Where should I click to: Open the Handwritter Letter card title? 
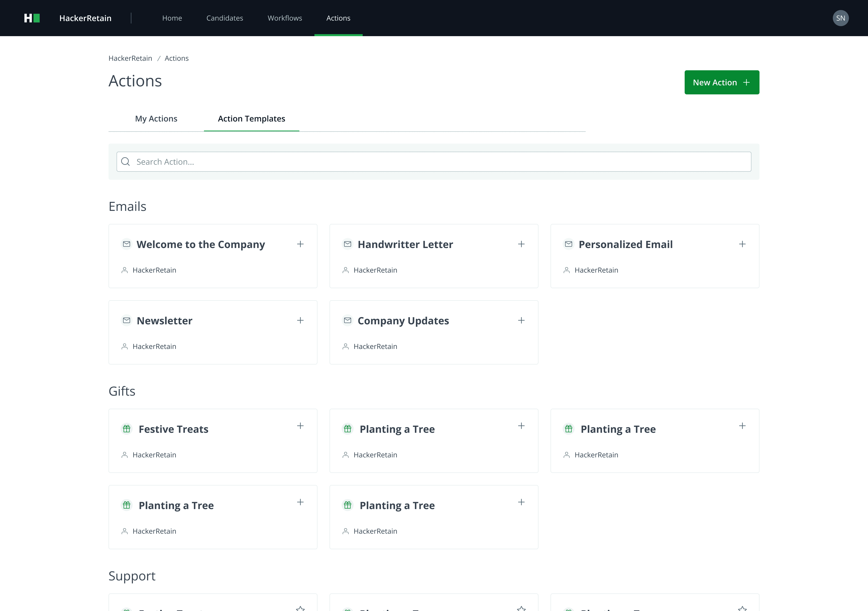(x=405, y=245)
